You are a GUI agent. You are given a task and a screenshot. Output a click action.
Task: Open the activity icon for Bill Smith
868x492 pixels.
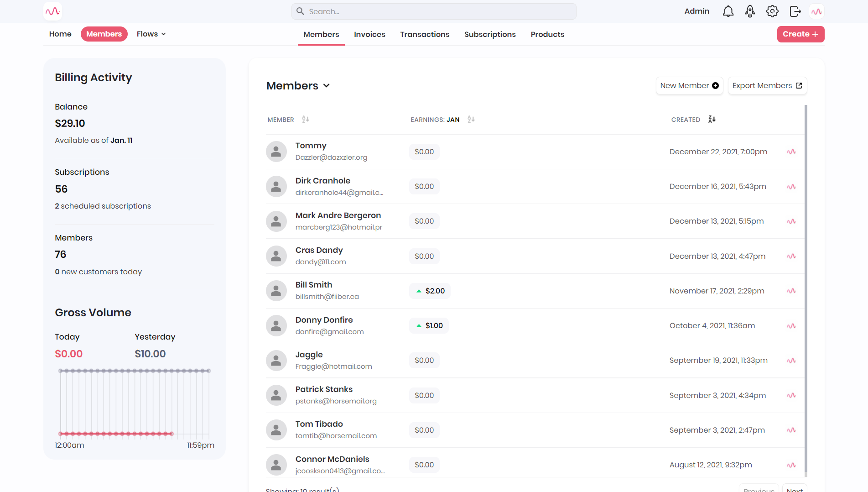(x=791, y=291)
